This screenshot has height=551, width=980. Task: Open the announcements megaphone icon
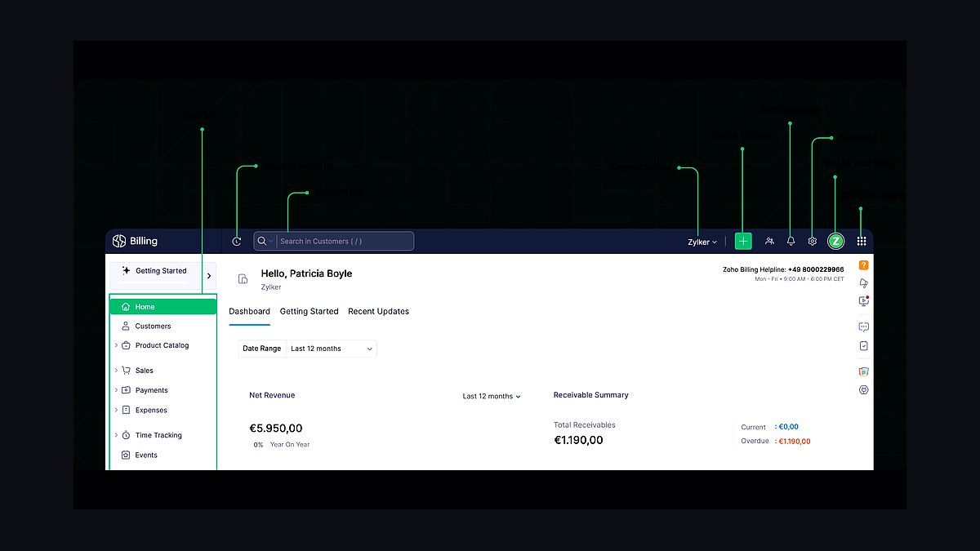864,282
